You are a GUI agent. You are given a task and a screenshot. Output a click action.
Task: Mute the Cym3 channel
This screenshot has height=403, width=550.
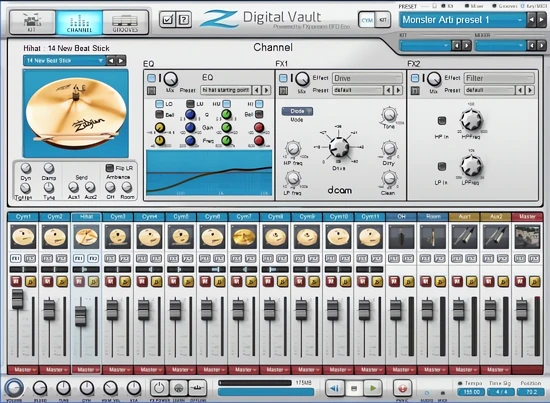pos(111,281)
